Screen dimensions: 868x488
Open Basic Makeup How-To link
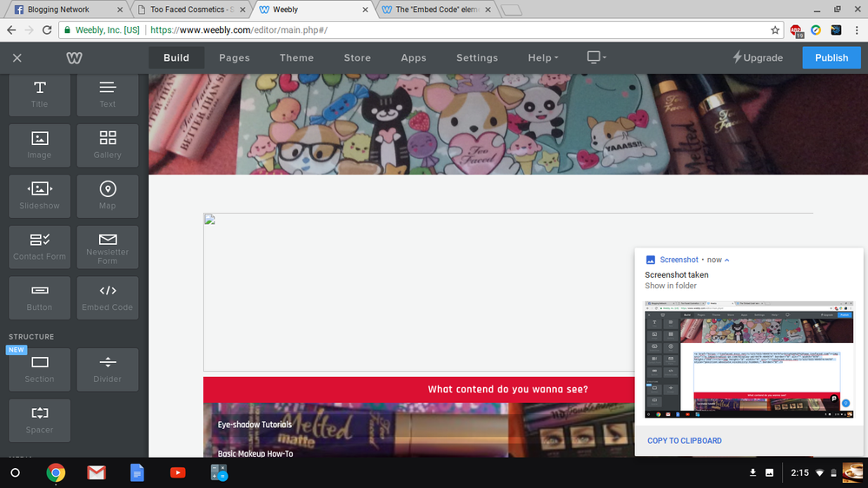click(x=255, y=453)
